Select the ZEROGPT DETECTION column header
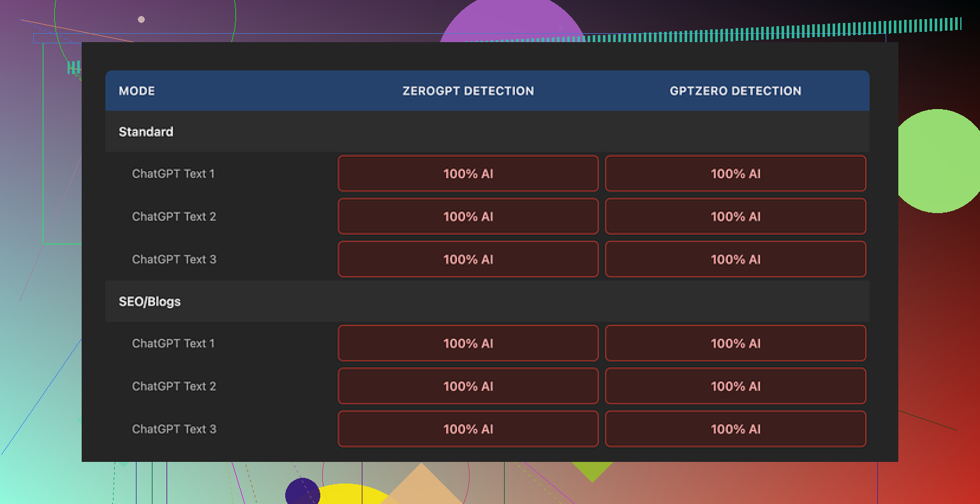The height and width of the screenshot is (504, 980). tap(468, 91)
